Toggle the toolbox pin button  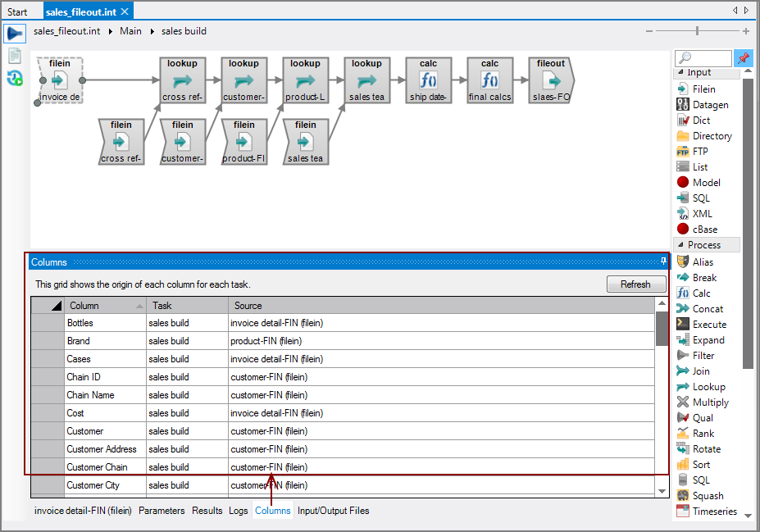pos(744,58)
